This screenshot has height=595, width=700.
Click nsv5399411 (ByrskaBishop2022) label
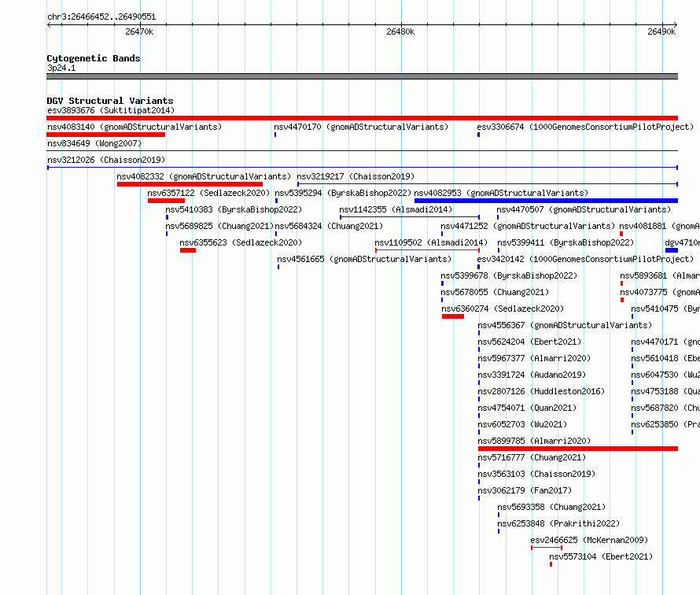[x=566, y=242]
